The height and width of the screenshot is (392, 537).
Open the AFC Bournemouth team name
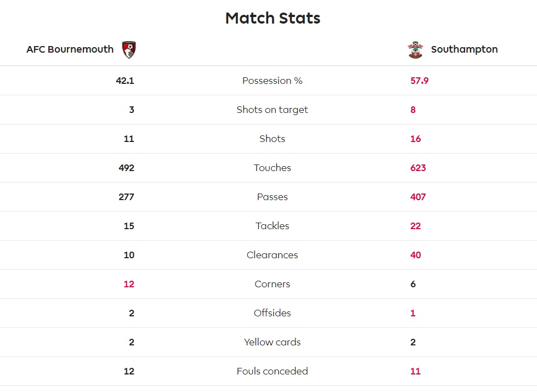(70, 49)
